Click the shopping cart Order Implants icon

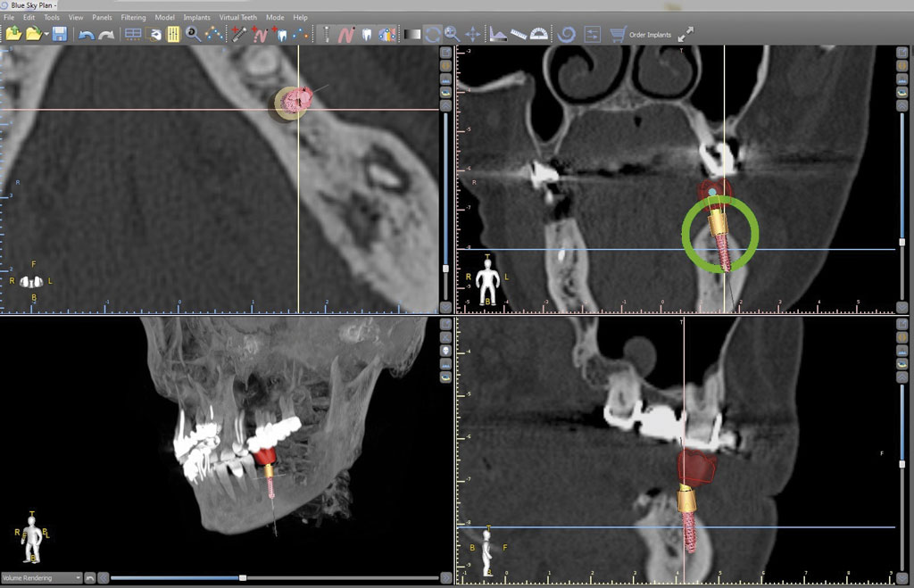(x=617, y=35)
